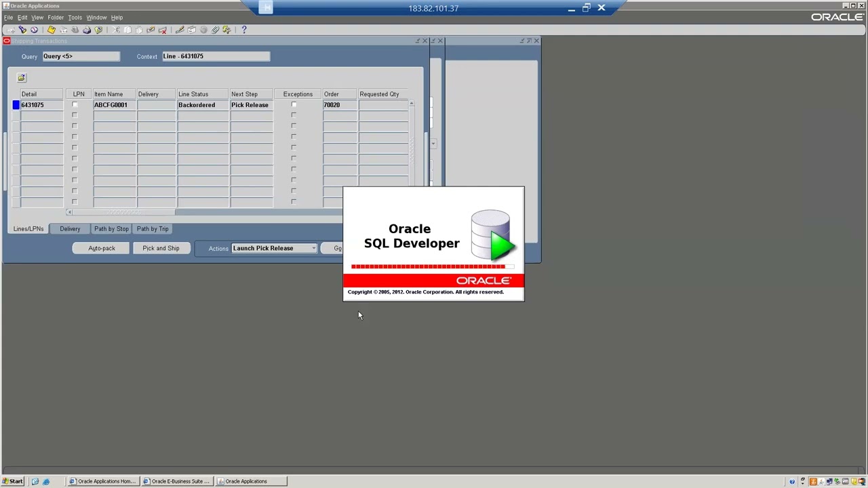868x488 pixels.
Task: Click the Edit Field pencil icon
Action: click(180, 30)
